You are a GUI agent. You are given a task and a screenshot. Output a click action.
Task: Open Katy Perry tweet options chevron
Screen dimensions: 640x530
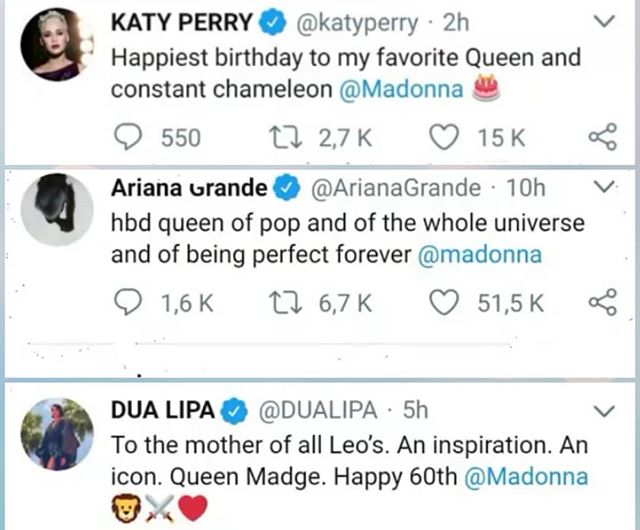[604, 21]
